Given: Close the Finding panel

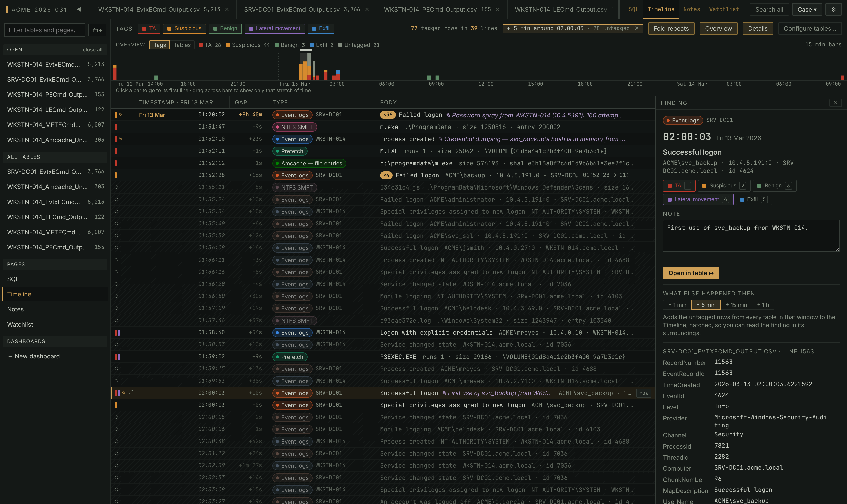Looking at the screenshot, I should pos(835,103).
